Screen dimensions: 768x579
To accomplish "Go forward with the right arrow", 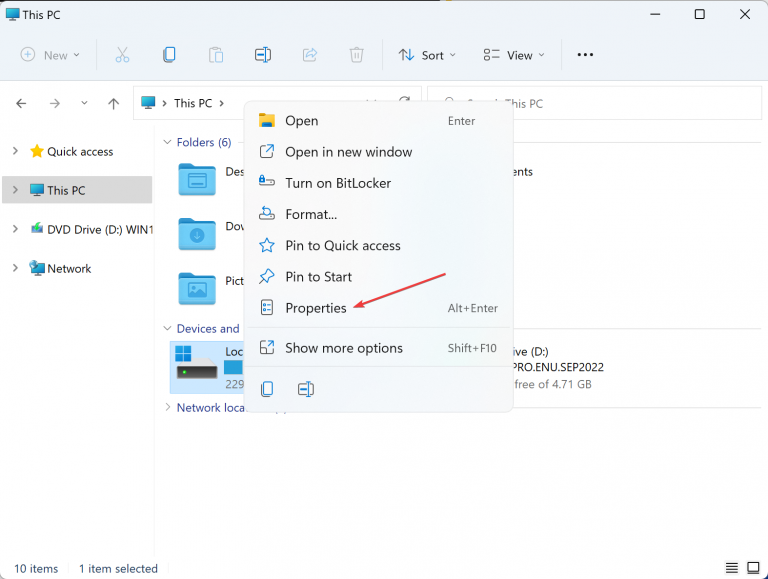I will [x=55, y=103].
